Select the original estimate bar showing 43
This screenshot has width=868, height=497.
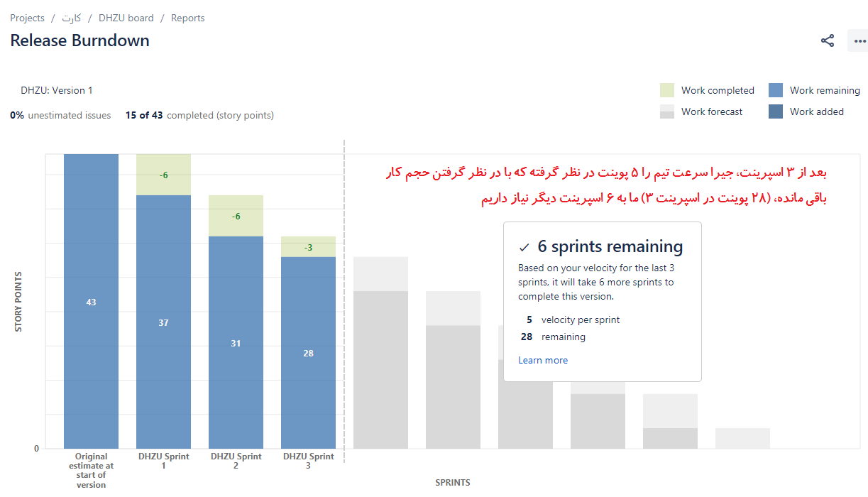click(x=91, y=302)
